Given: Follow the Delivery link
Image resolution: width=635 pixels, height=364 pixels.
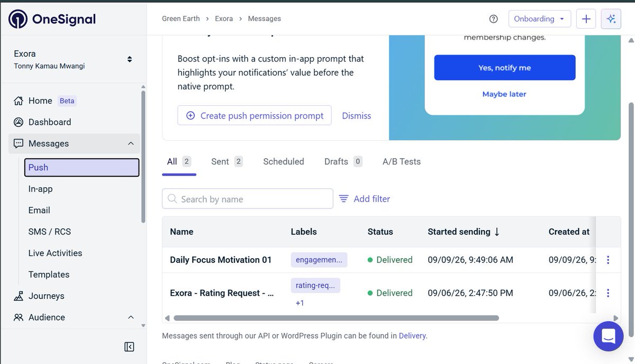Looking at the screenshot, I should (412, 335).
